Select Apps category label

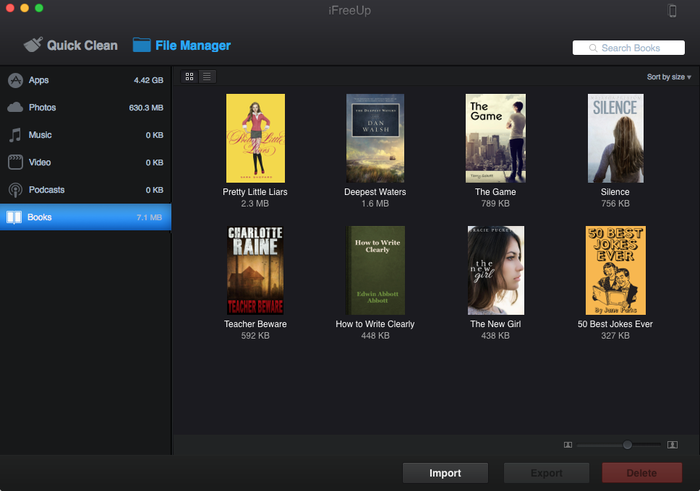pos(39,80)
